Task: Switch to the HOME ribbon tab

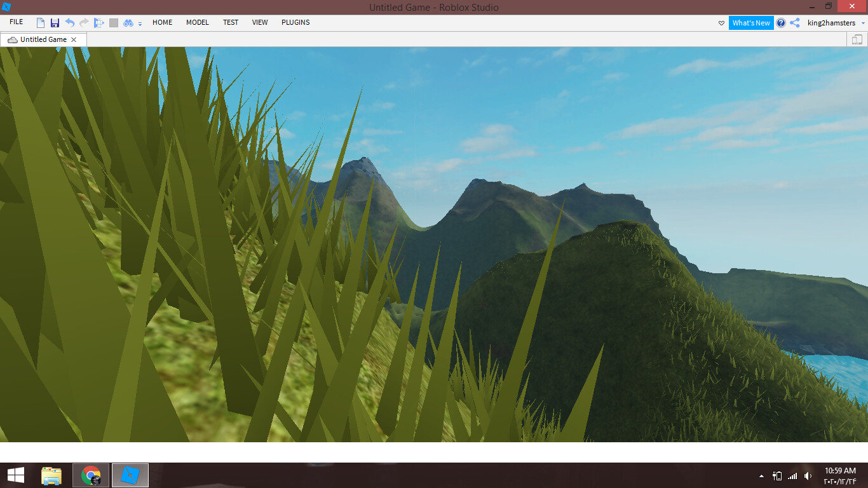Action: pyautogui.click(x=163, y=22)
